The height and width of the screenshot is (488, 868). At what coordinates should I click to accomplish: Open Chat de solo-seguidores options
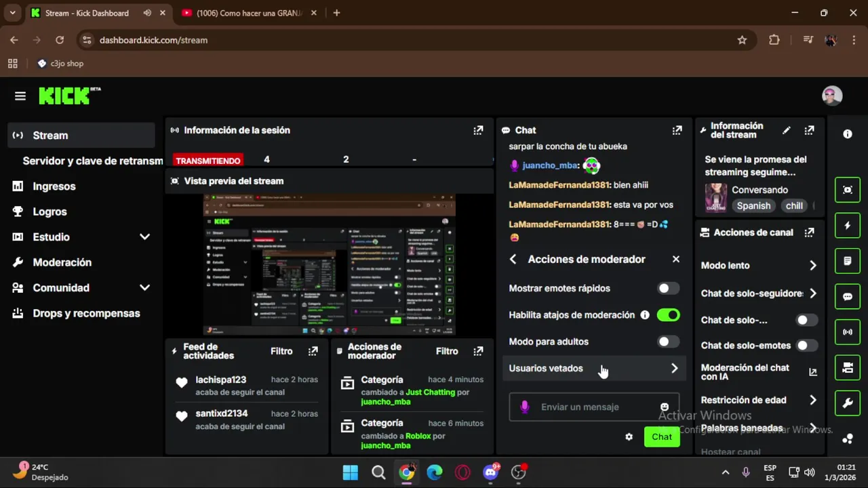click(x=759, y=293)
